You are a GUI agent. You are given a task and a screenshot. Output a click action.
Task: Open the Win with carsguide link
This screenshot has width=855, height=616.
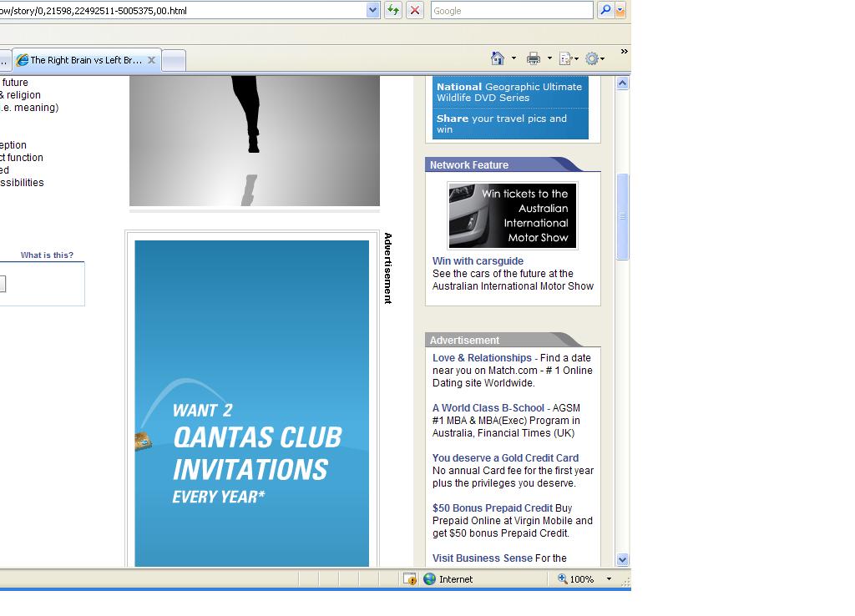[x=478, y=261]
